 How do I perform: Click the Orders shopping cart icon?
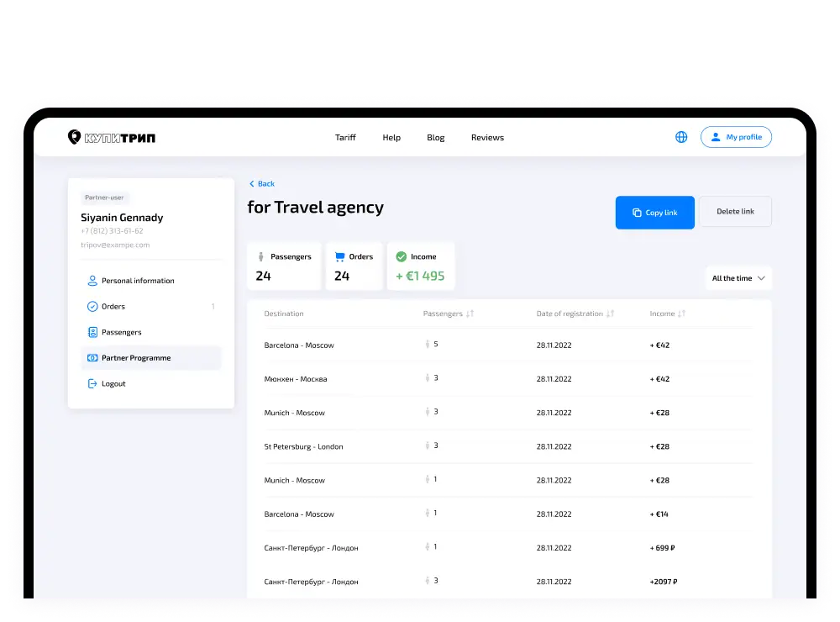pyautogui.click(x=339, y=256)
